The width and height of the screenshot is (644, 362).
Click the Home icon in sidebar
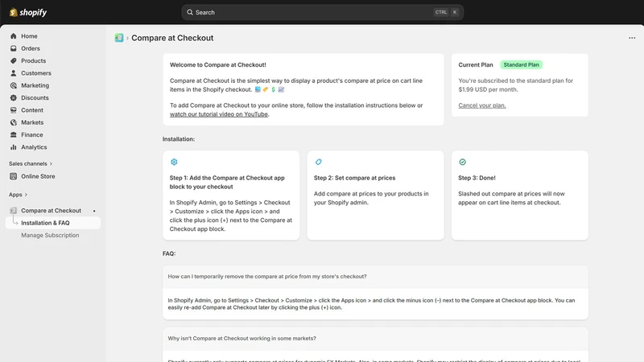tap(14, 36)
